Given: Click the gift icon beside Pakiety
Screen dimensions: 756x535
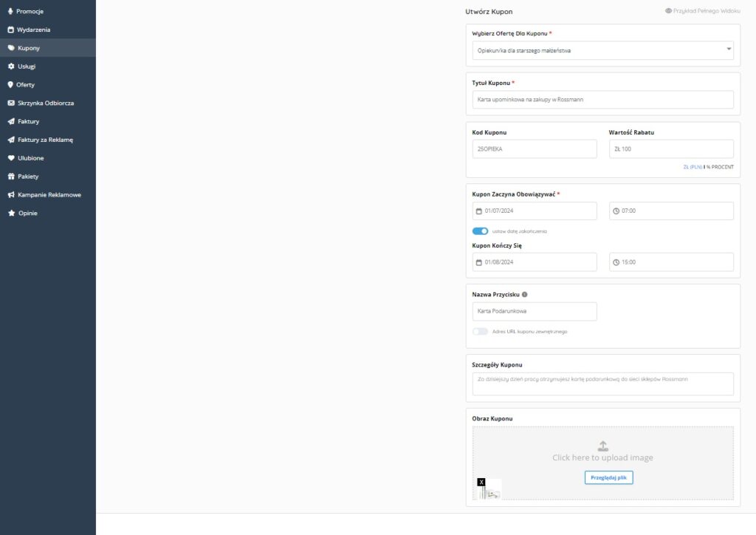Looking at the screenshot, I should point(10,177).
